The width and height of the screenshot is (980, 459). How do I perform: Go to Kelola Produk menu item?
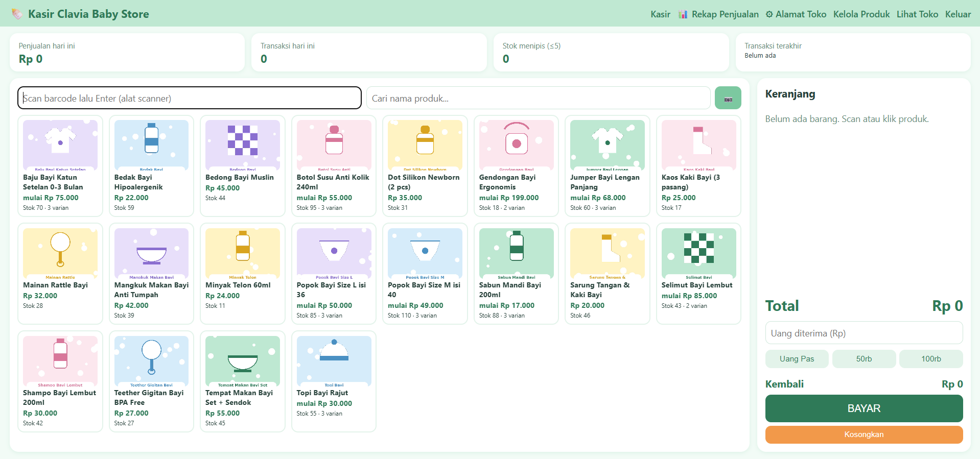(x=861, y=14)
